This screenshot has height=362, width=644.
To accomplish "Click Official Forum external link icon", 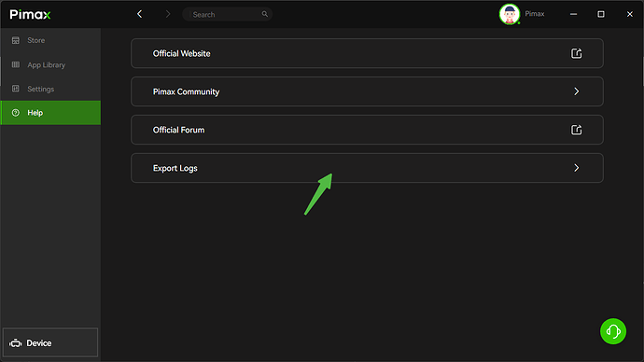I will click(576, 130).
